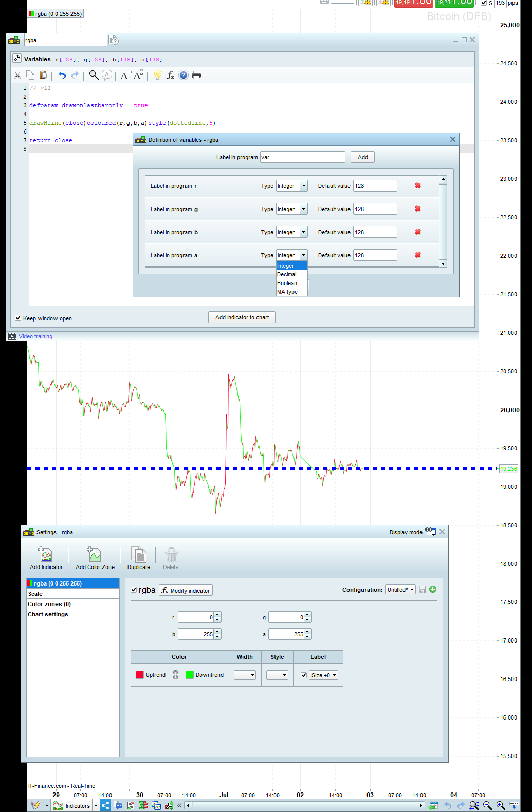Click the Paste clipboard icon
This screenshot has height=812, width=532.
pos(43,75)
